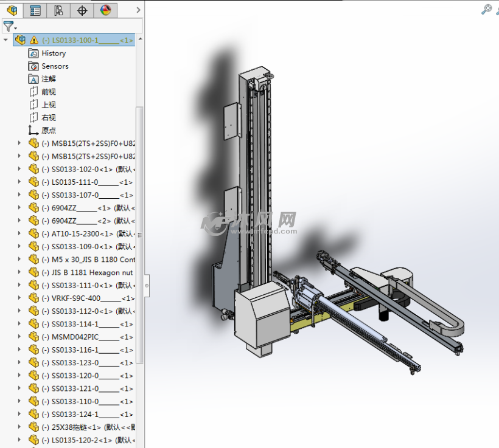Open the FeatureManager design tree tab

pos(12,10)
